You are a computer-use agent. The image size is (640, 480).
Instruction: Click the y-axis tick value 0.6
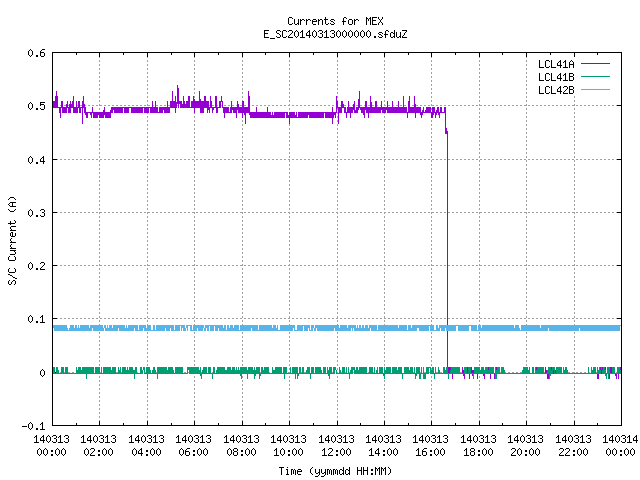(x=37, y=53)
